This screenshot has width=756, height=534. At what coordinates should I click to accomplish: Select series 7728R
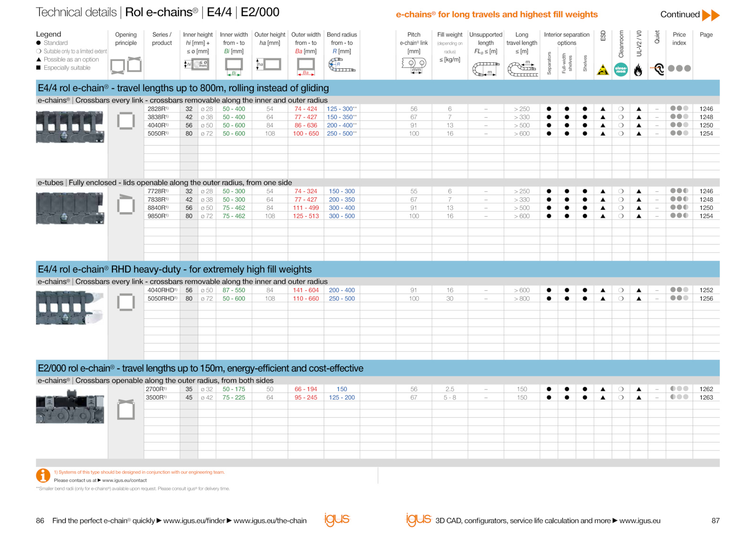tap(158, 191)
